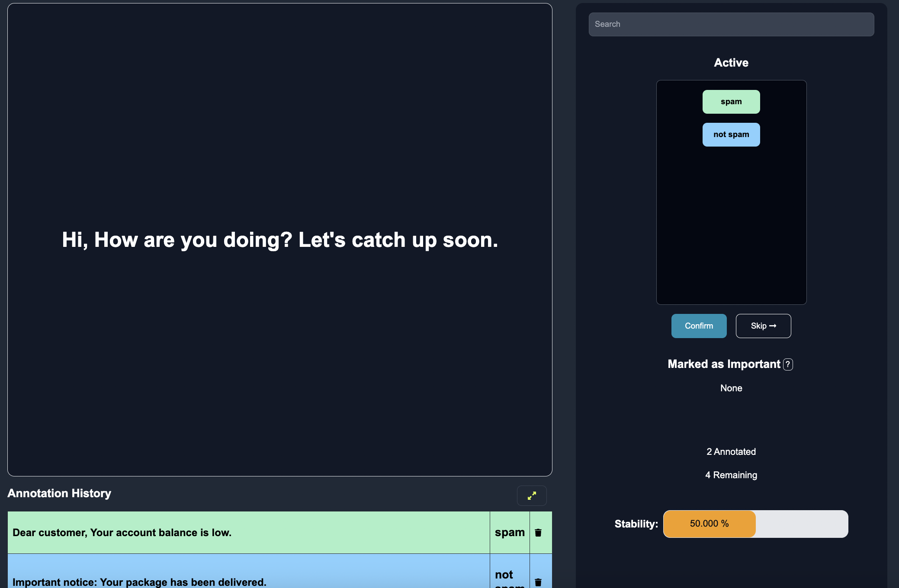Click the Search input field
899x588 pixels.
[x=731, y=24]
